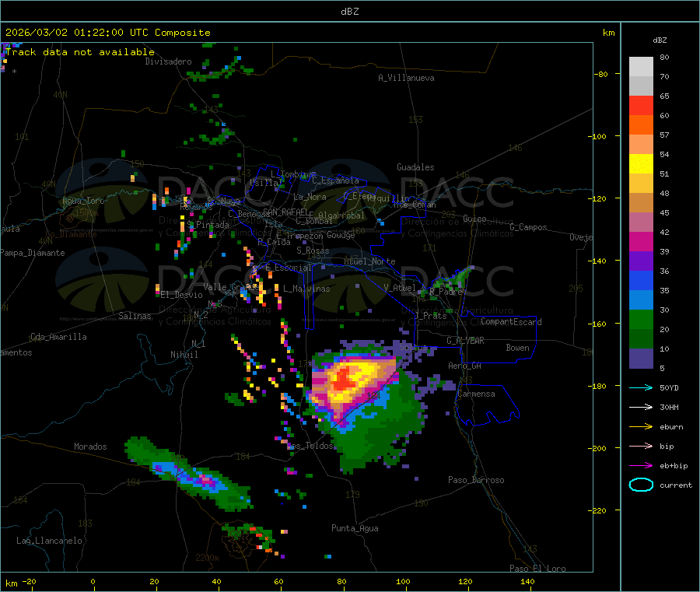Screen dimensions: 700x592
Task: Click the 'Atuel_Norte' map label
Action: [x=369, y=261]
